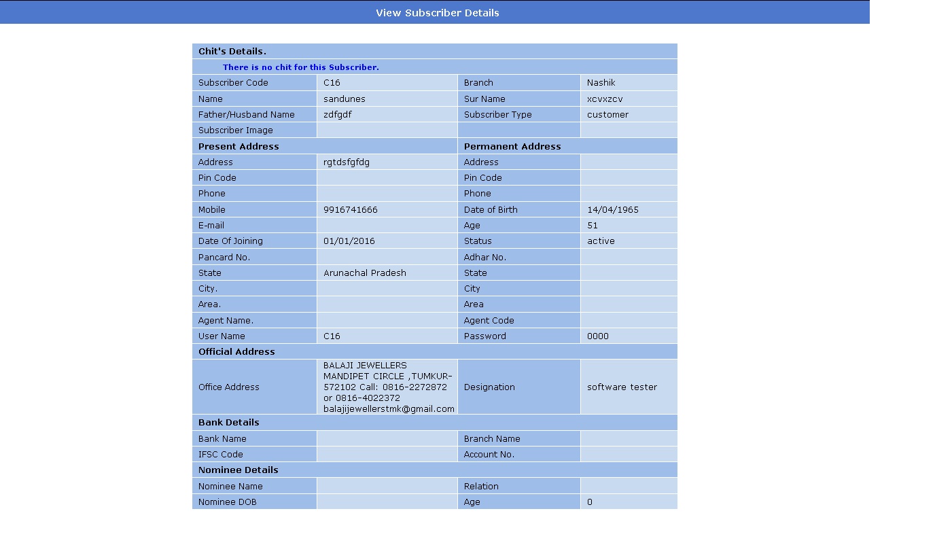Click State value Arunachal Pradesh
This screenshot has width=935, height=560.
tap(365, 273)
